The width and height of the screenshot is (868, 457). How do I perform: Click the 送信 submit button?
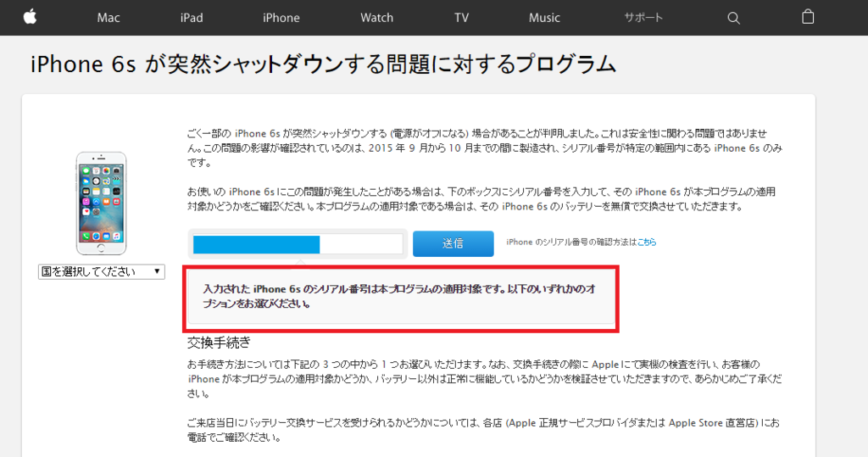click(453, 243)
